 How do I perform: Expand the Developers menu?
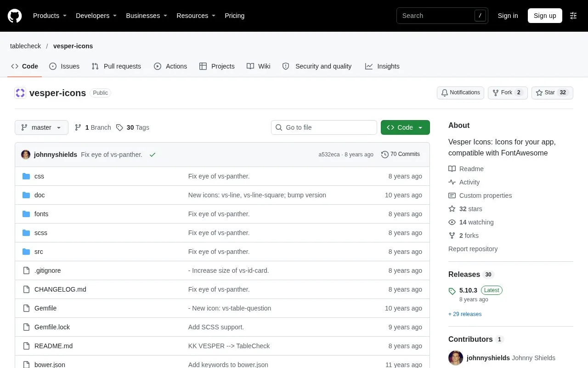click(x=96, y=16)
